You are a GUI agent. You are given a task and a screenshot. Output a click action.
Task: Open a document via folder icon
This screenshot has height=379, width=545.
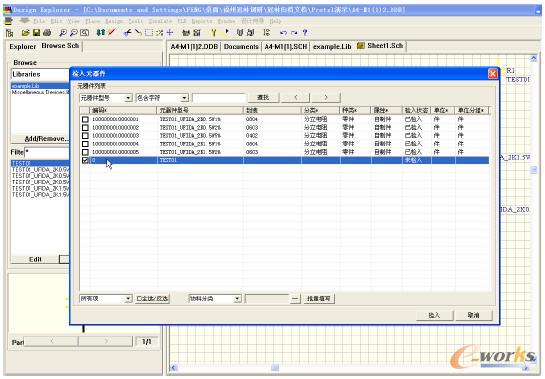coord(25,33)
